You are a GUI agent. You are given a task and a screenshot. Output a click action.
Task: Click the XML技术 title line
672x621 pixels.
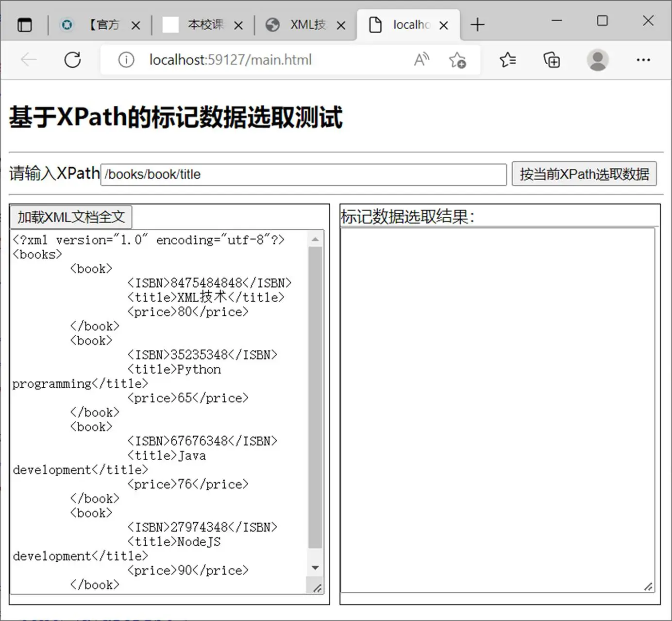pos(206,297)
